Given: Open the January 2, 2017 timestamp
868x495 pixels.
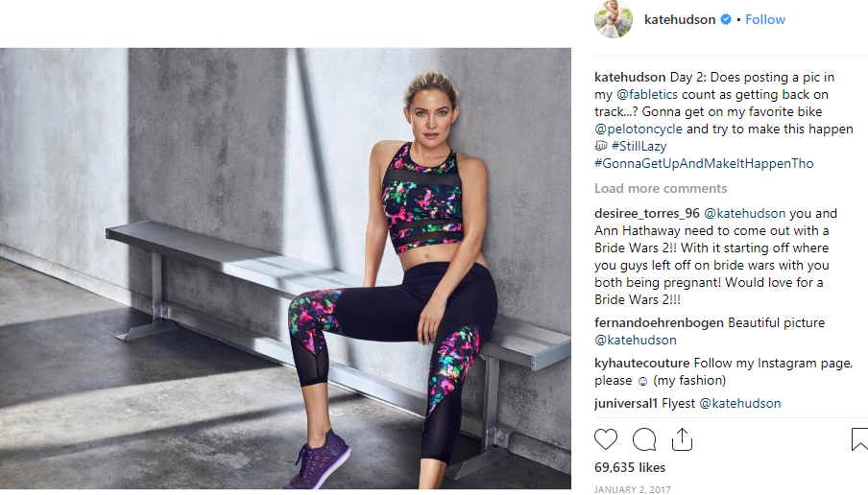Looking at the screenshot, I should coord(632,489).
